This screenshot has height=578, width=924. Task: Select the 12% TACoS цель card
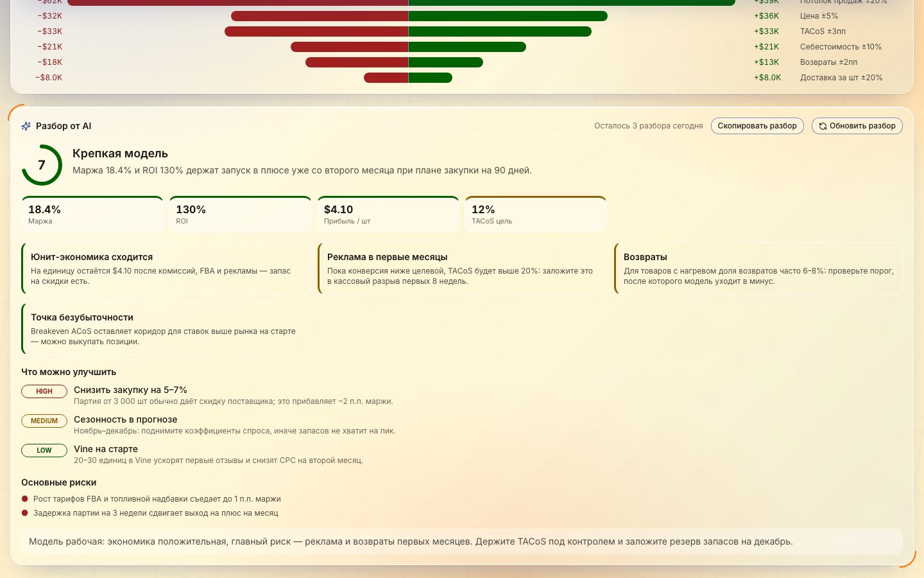536,214
